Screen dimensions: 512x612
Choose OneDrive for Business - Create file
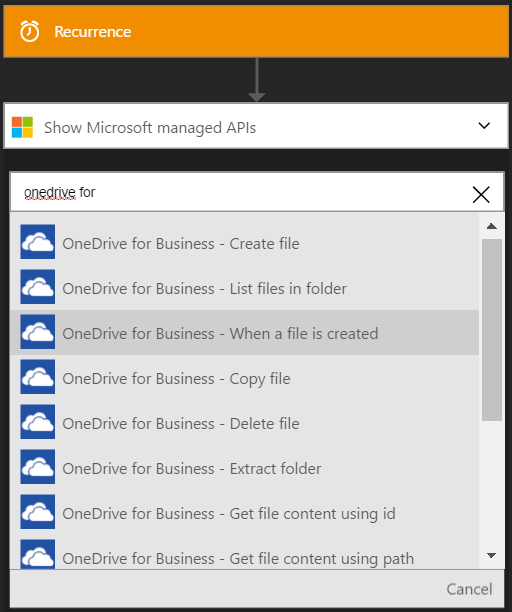click(244, 243)
